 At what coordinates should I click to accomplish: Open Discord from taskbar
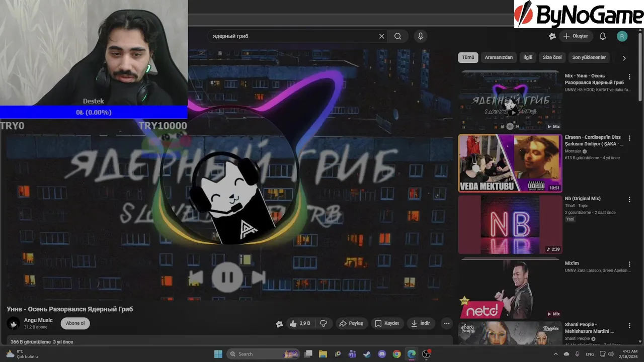[x=382, y=354]
